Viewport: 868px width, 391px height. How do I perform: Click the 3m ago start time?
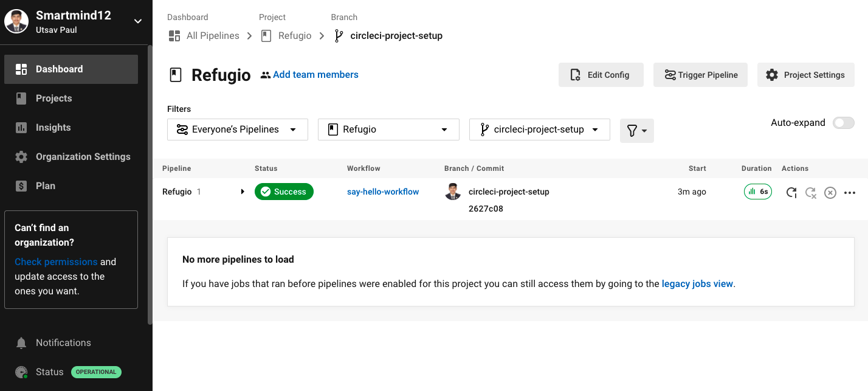pyautogui.click(x=692, y=192)
